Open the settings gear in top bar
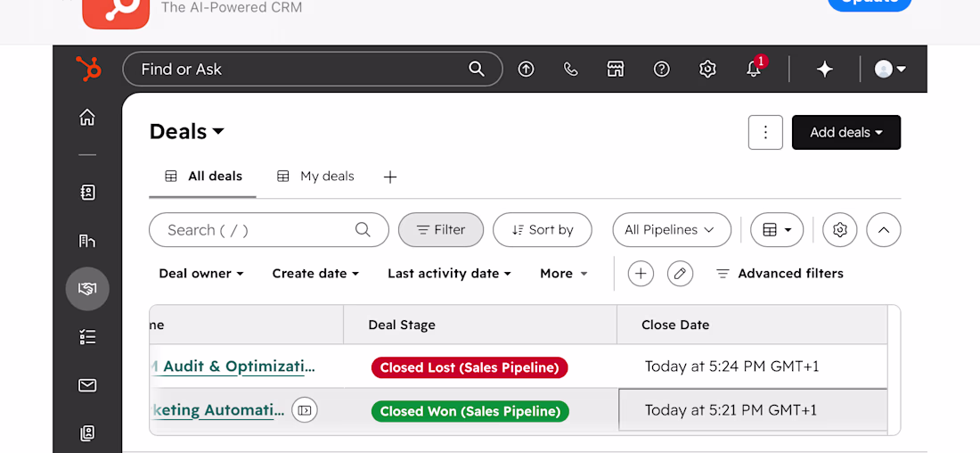Screen dimensions: 980x453 707,69
